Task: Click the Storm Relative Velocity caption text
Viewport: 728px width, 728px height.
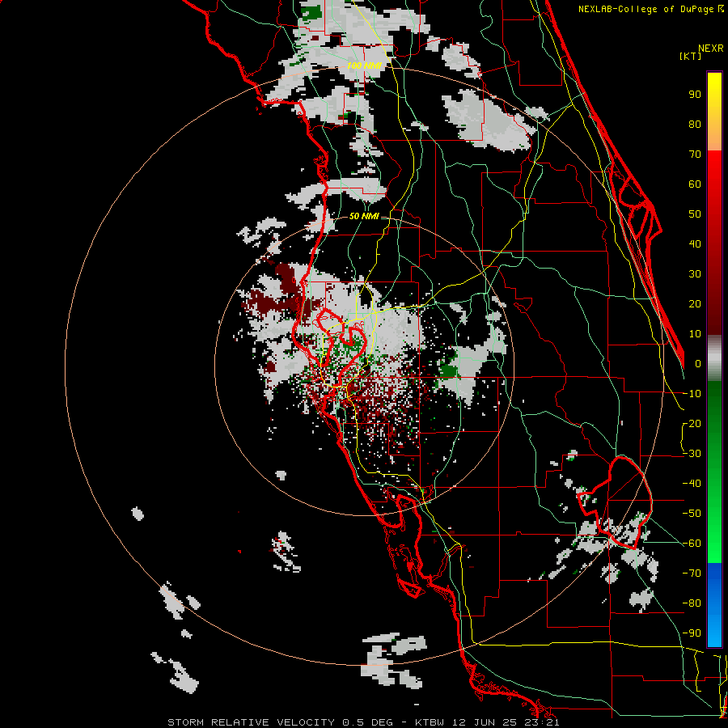Action: (363, 722)
